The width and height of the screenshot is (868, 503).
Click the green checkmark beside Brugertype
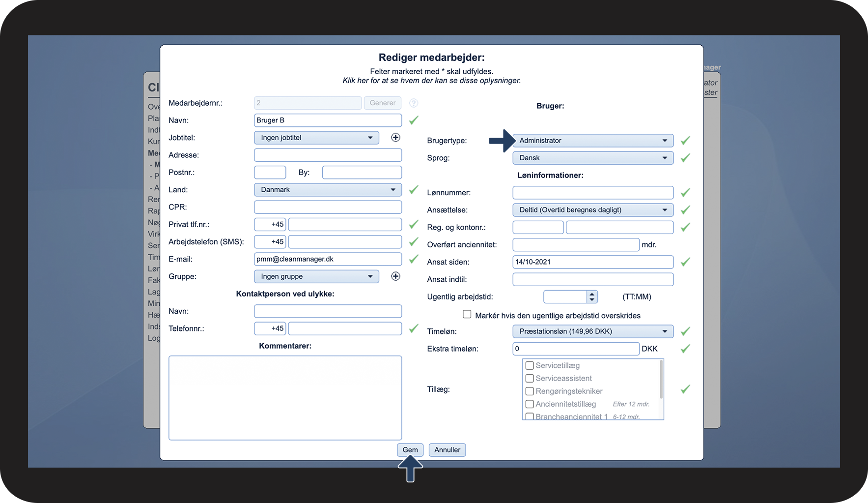685,141
